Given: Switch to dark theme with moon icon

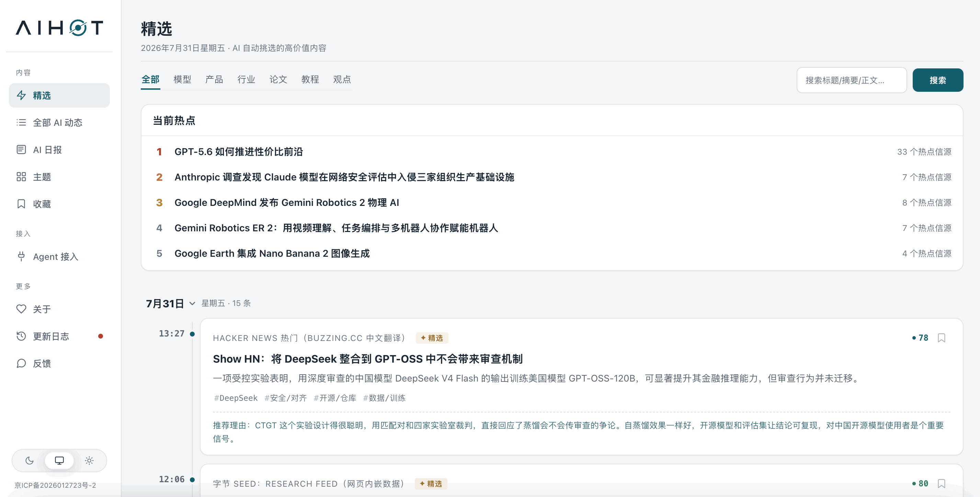Looking at the screenshot, I should (x=29, y=461).
